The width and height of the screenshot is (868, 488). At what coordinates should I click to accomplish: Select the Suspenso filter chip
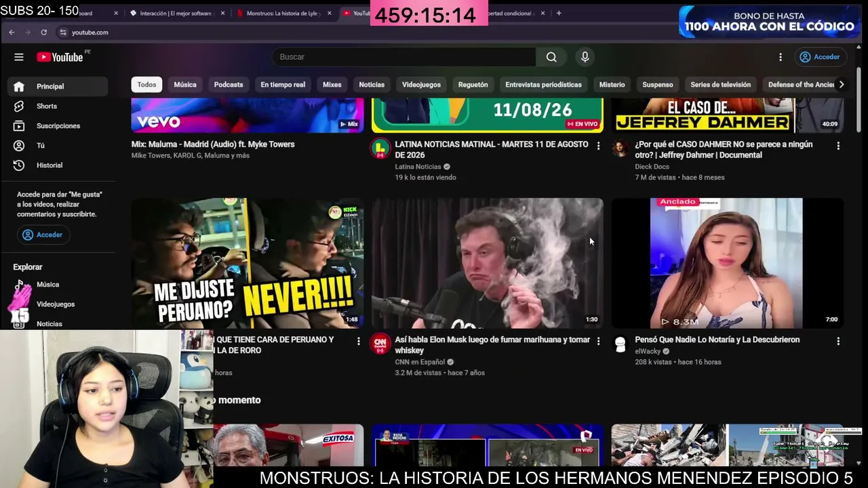[658, 85]
